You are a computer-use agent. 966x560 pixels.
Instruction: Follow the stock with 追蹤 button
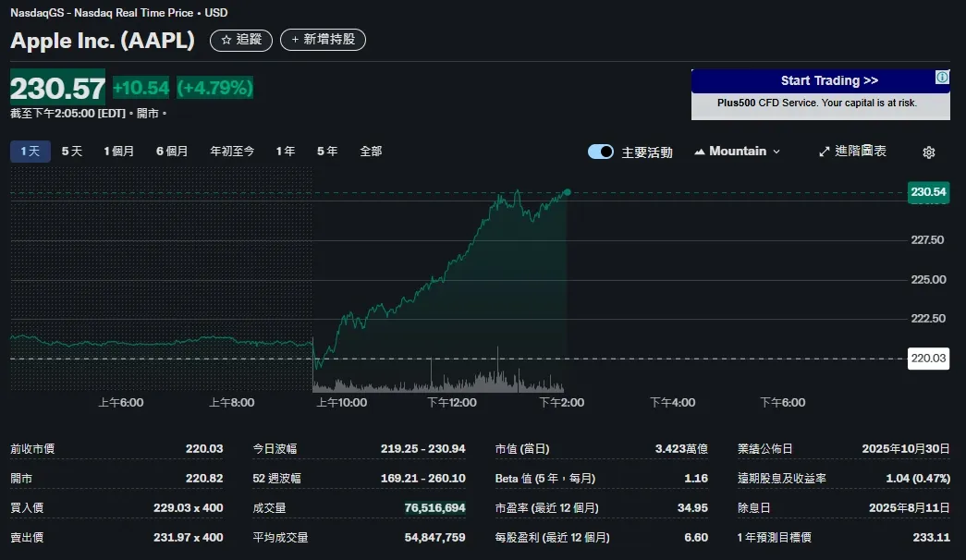click(241, 40)
